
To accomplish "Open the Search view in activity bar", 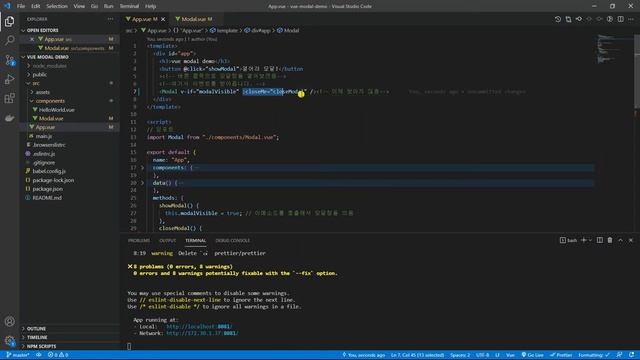I will click(9, 40).
